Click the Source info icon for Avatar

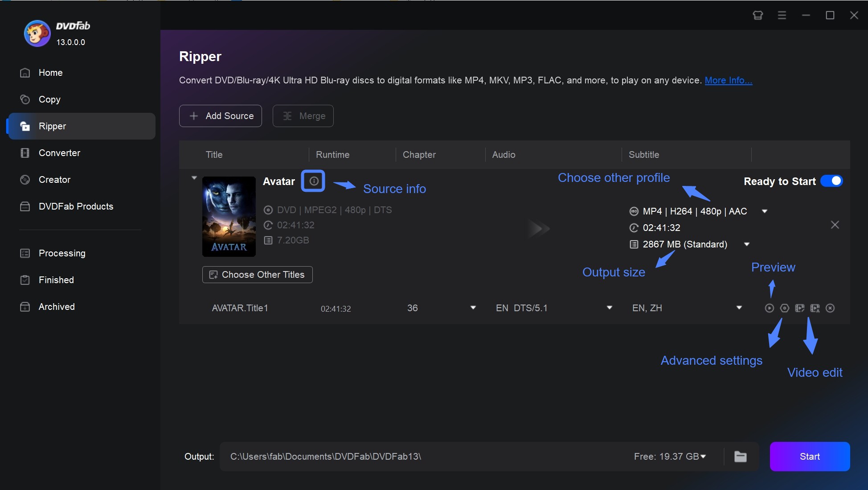coord(312,181)
